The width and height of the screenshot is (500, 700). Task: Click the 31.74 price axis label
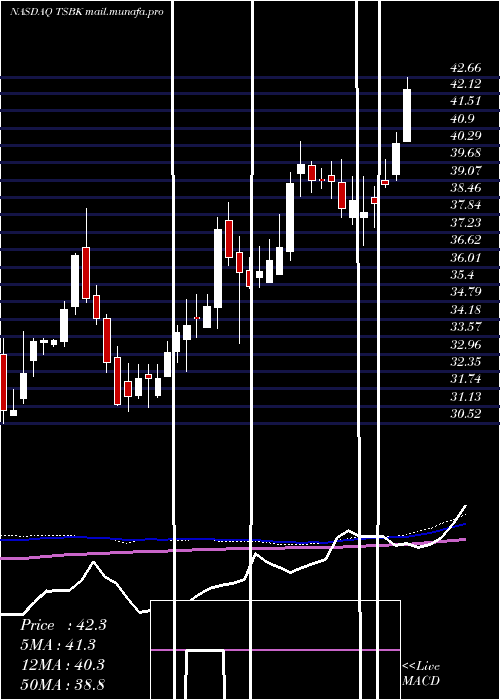click(466, 379)
